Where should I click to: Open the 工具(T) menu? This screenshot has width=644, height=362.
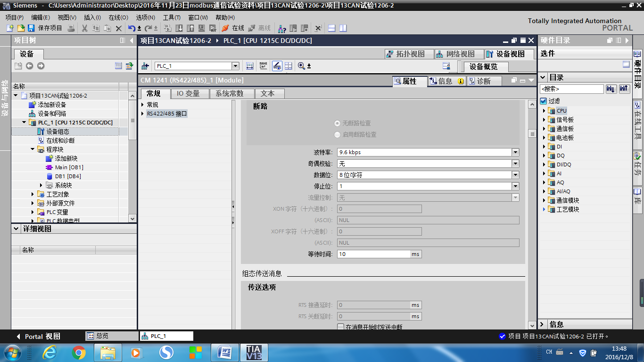click(172, 17)
